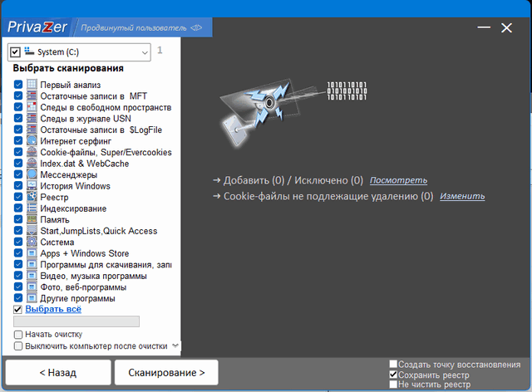
Task: Open the Изменить cookies link
Action: [x=462, y=196]
